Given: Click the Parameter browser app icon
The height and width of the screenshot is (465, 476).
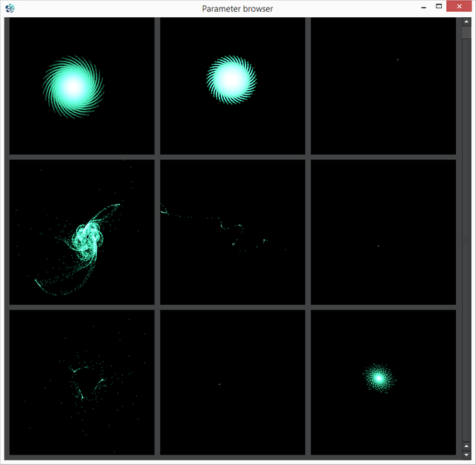Looking at the screenshot, I should coord(10,8).
